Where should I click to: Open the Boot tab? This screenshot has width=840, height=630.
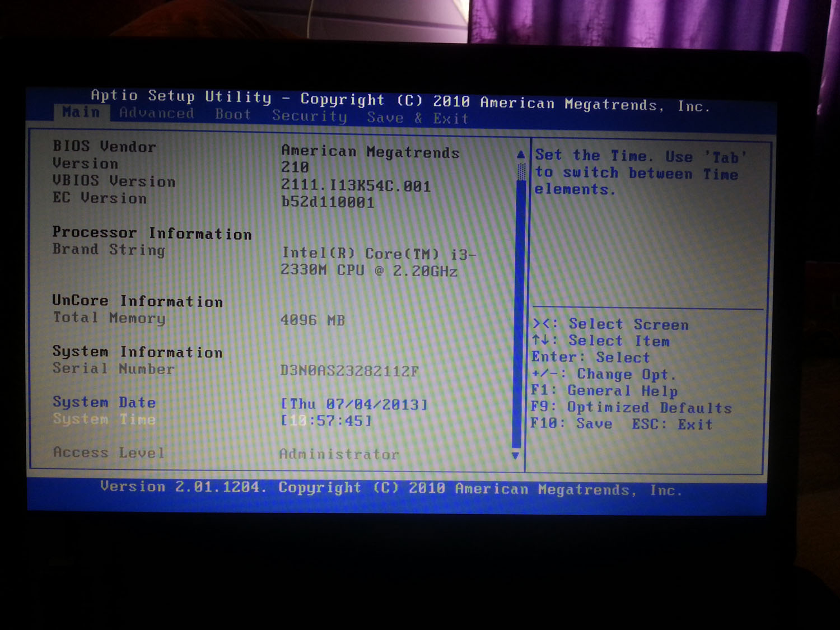[233, 114]
